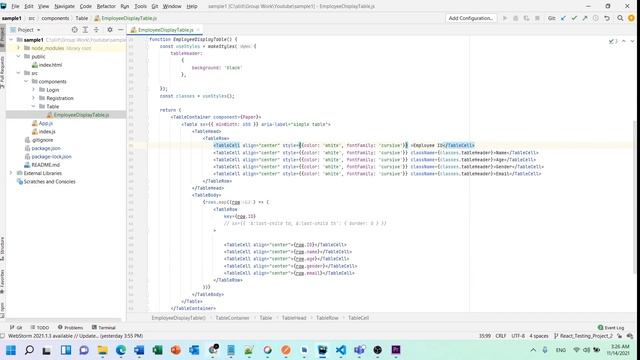Image resolution: width=640 pixels, height=360 pixels.
Task: Click Collapse All in Project panel
Action: tap(96, 30)
